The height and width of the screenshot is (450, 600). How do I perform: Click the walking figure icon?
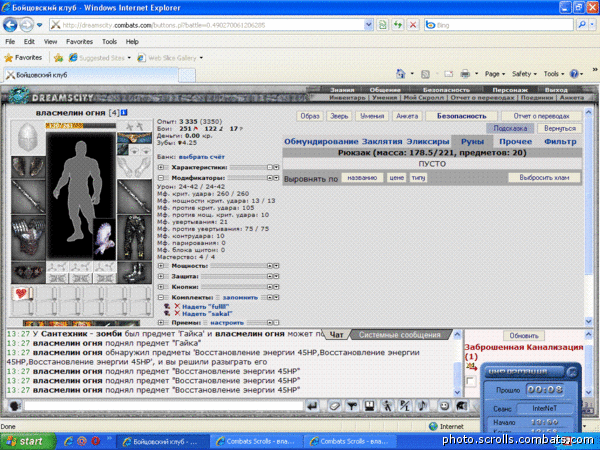[387, 406]
